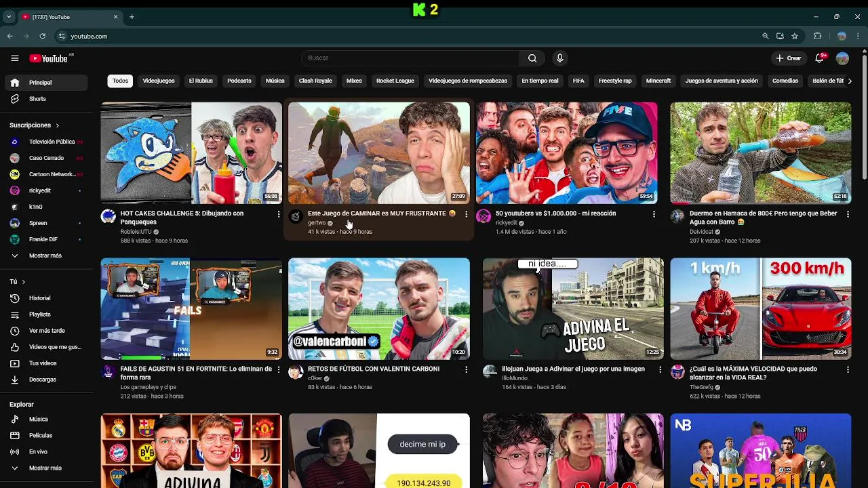Open HOT CAKES CHALLENGE 5 thumbnail
The height and width of the screenshot is (488, 868).
point(191,153)
